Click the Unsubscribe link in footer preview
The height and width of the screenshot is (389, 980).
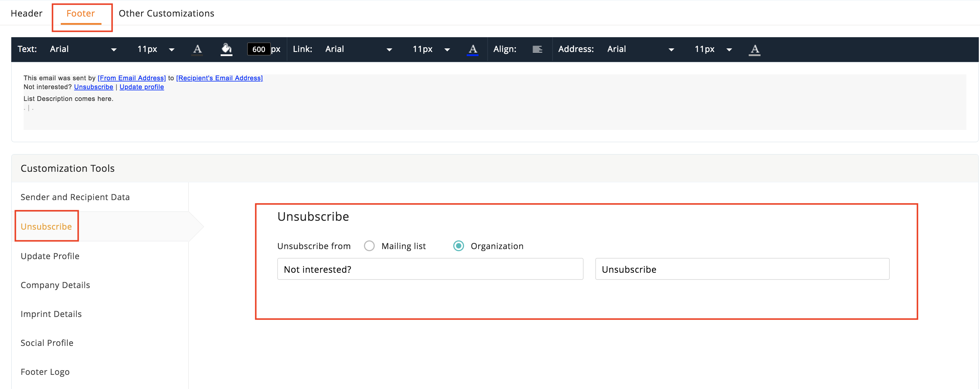point(94,87)
